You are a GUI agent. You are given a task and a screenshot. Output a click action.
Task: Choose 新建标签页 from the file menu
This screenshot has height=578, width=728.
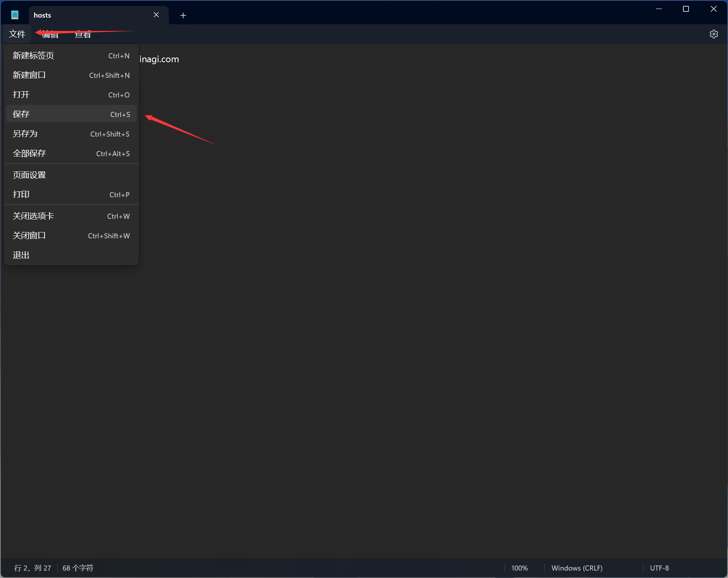[x=71, y=56]
